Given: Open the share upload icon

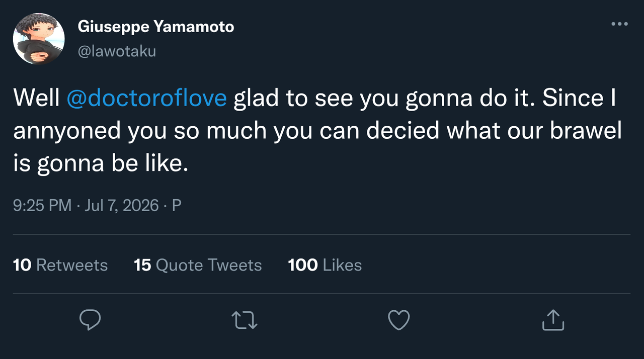Looking at the screenshot, I should pos(553,320).
